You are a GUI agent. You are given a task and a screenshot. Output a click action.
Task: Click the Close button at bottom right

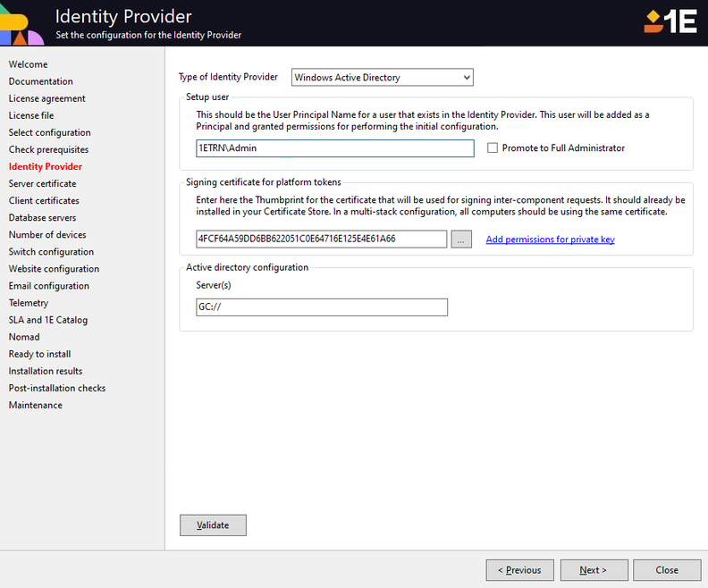click(667, 570)
